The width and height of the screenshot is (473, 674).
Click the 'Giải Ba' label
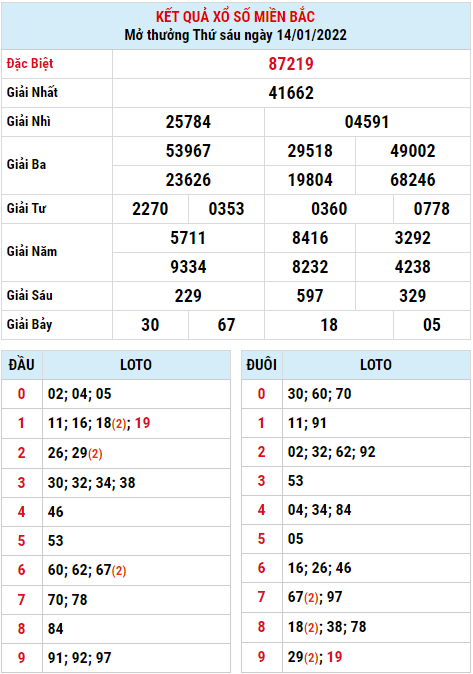coord(26,165)
